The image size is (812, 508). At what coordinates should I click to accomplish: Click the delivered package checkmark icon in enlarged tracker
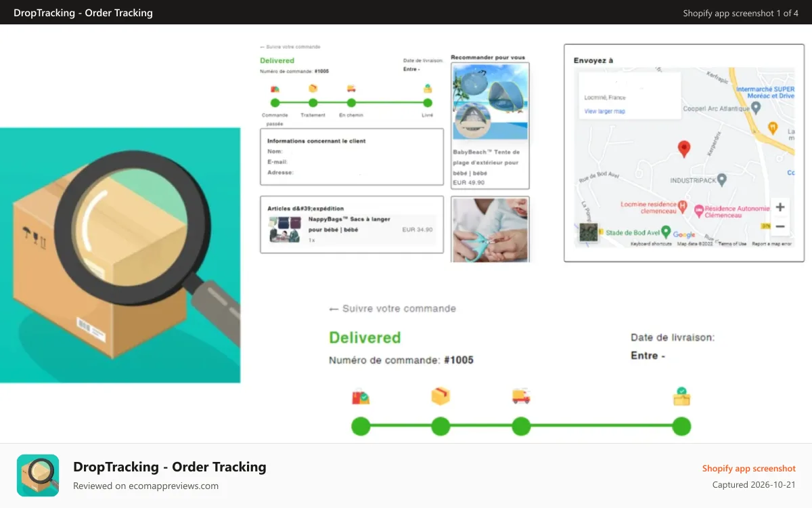tap(681, 396)
